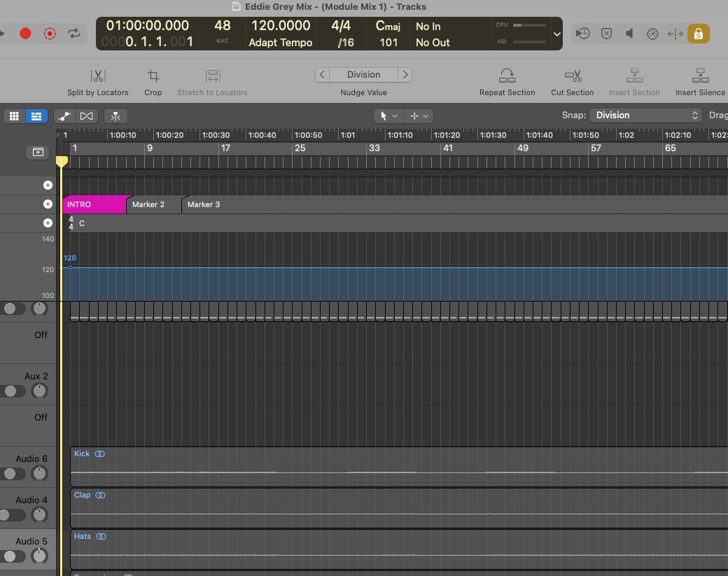Select the Clap audio region
728x576 pixels.
(399, 508)
